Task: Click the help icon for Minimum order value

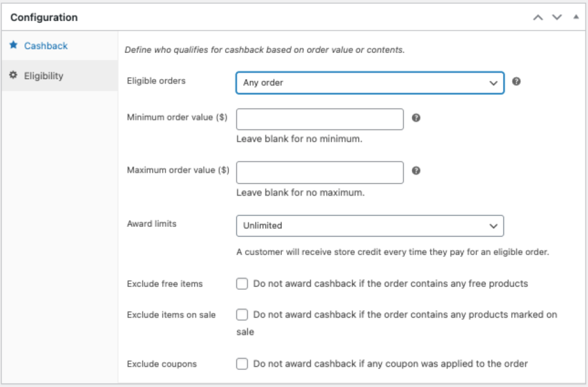Action: [416, 118]
